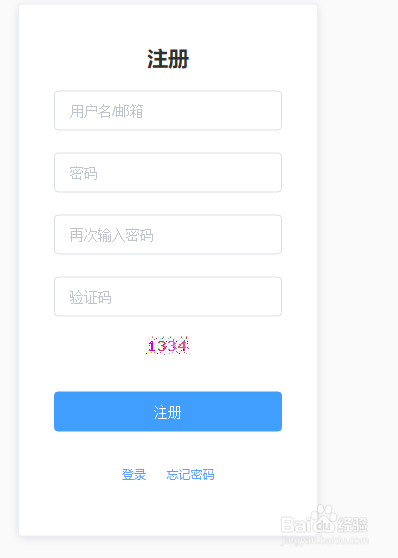The image size is (398, 558).
Task: Click the 用户名/邮箱 placeholder text
Action: coord(106,111)
